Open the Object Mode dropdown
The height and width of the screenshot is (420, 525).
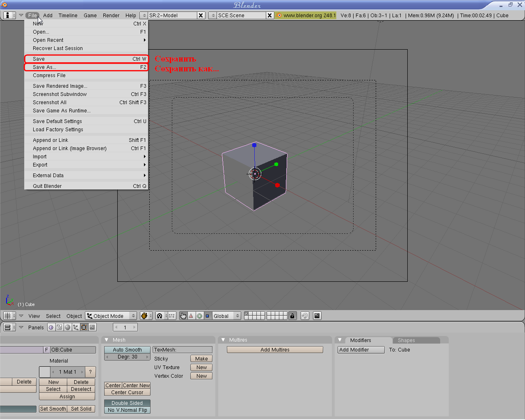(111, 316)
